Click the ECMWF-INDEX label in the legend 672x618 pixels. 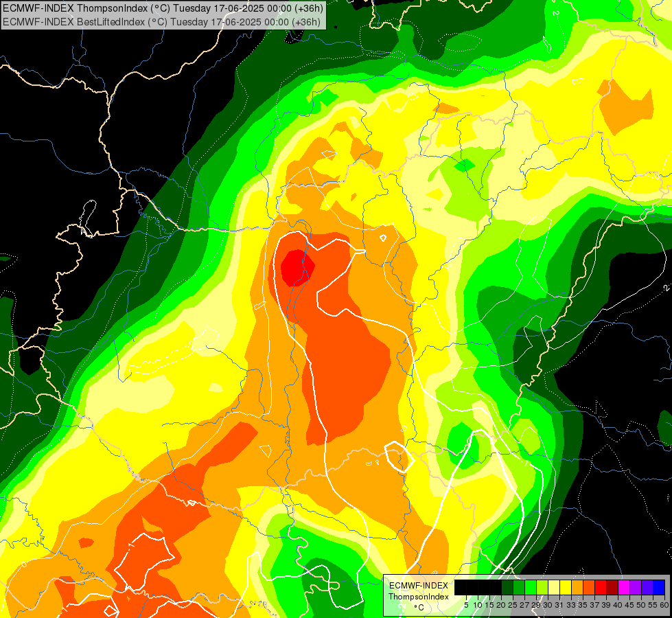[x=419, y=586]
